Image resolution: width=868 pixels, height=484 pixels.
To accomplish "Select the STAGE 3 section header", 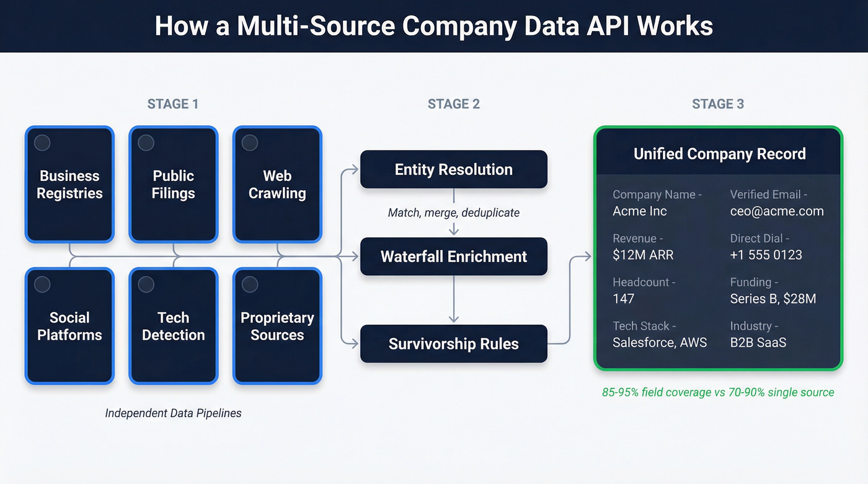I will [717, 103].
